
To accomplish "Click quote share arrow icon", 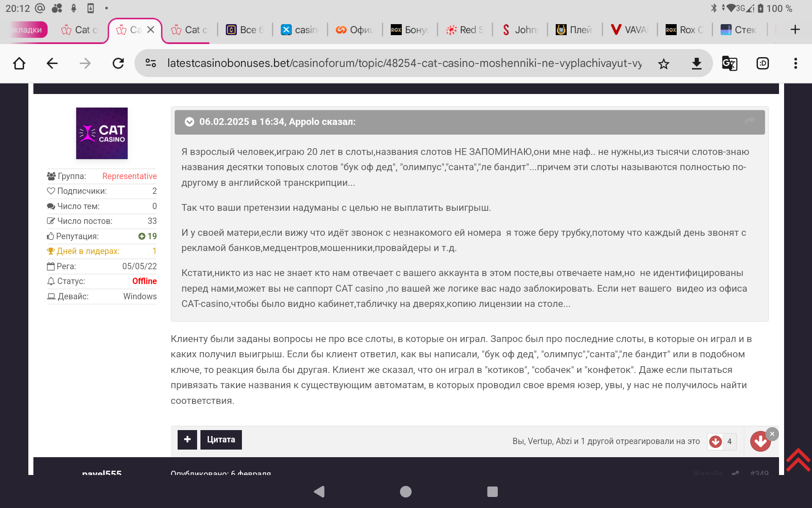I will click(749, 121).
